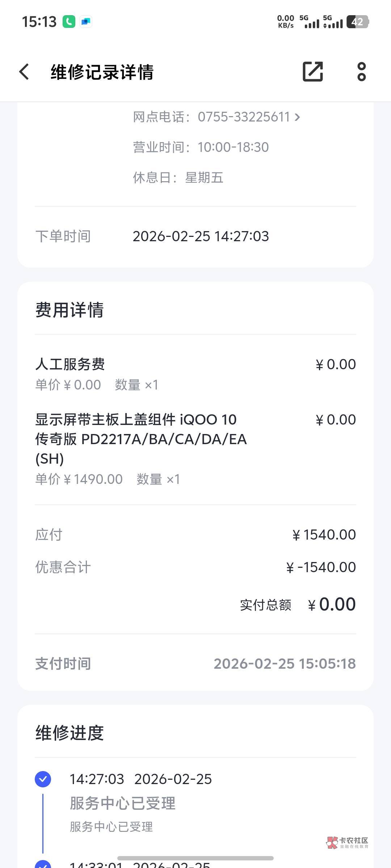This screenshot has height=868, width=391.
Task: Tap the 优惠合计 discount row
Action: (195, 567)
